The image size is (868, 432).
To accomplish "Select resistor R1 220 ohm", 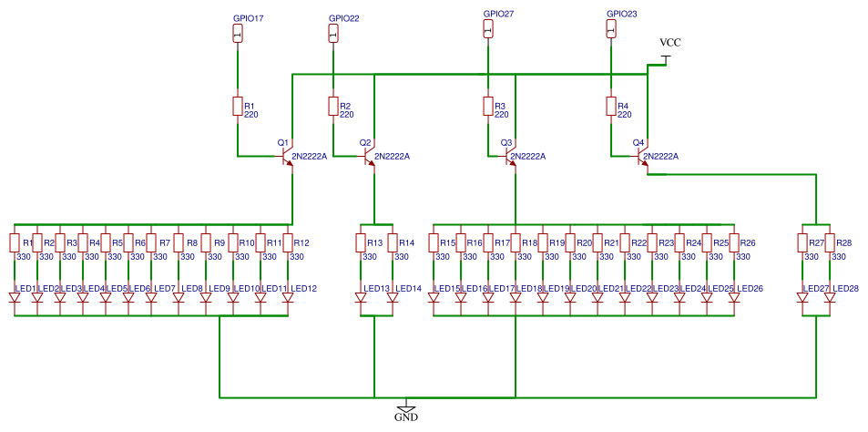I will pyautogui.click(x=238, y=107).
